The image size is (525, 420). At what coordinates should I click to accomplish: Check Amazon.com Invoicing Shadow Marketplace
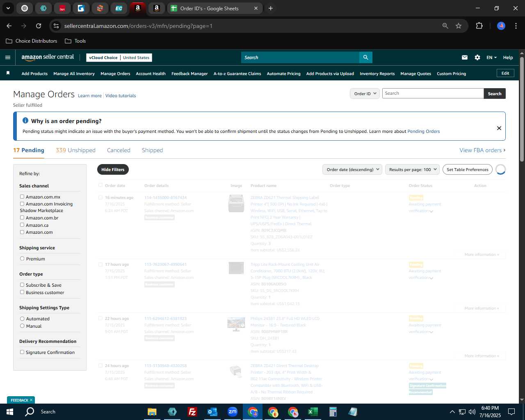[x=22, y=204]
